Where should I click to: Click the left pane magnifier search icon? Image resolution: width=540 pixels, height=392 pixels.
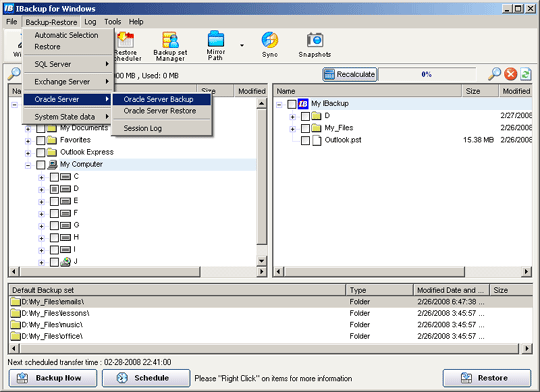14,73
